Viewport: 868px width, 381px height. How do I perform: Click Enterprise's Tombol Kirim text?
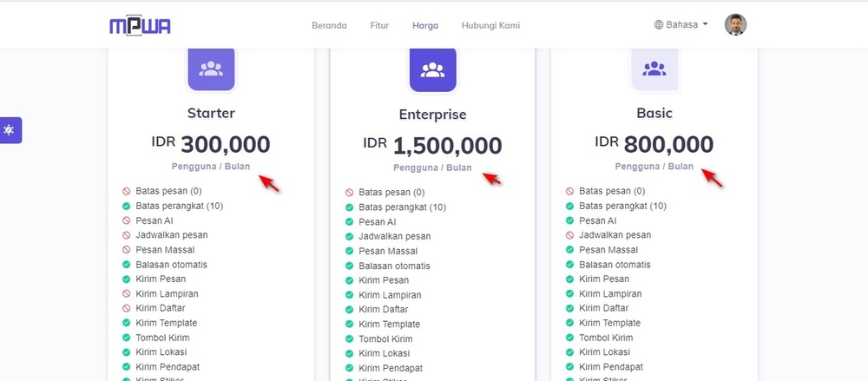point(386,339)
